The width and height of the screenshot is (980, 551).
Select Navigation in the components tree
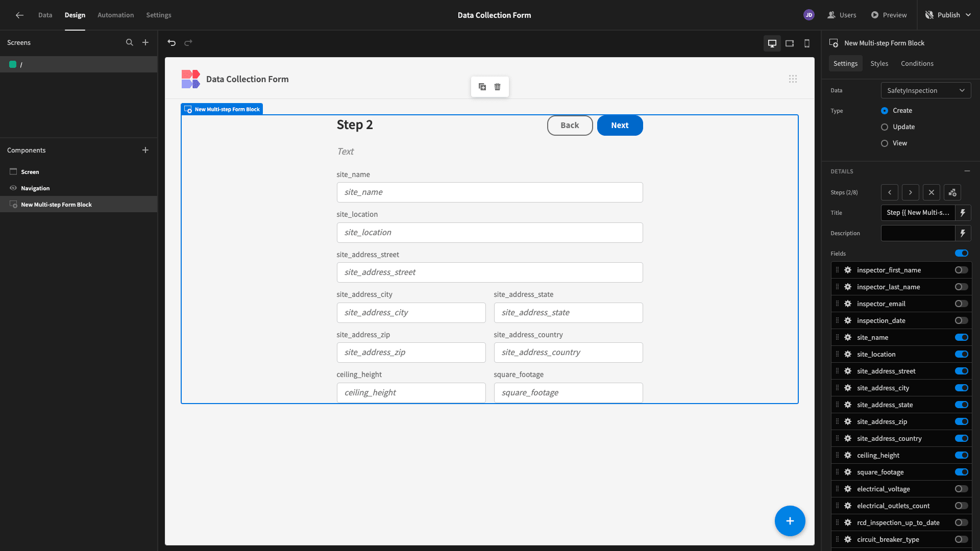(x=79, y=188)
